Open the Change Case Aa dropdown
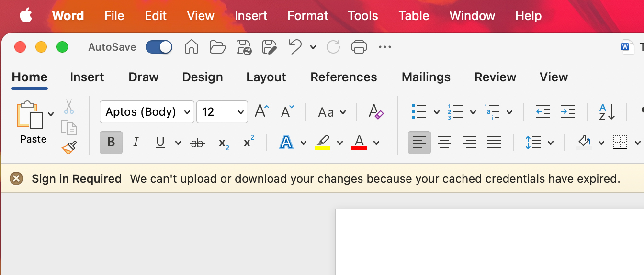 pos(332,112)
